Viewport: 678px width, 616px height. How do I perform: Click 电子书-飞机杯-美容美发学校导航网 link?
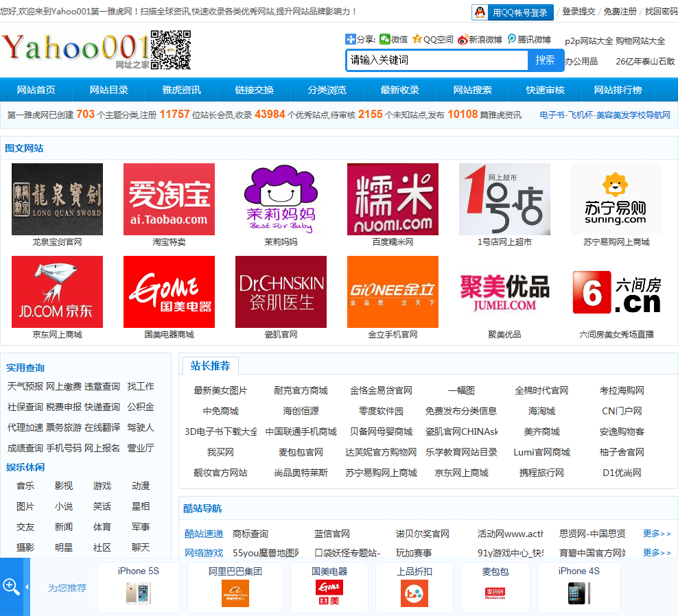[x=605, y=115]
